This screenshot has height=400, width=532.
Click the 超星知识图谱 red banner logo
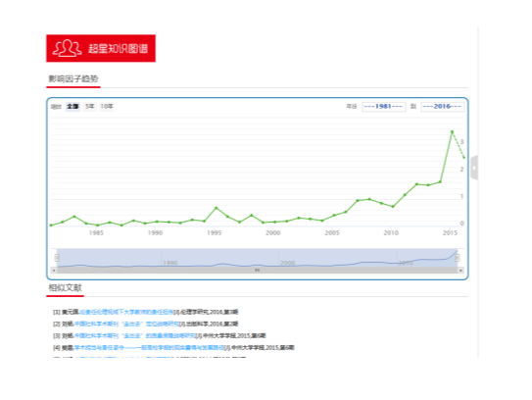(101, 48)
